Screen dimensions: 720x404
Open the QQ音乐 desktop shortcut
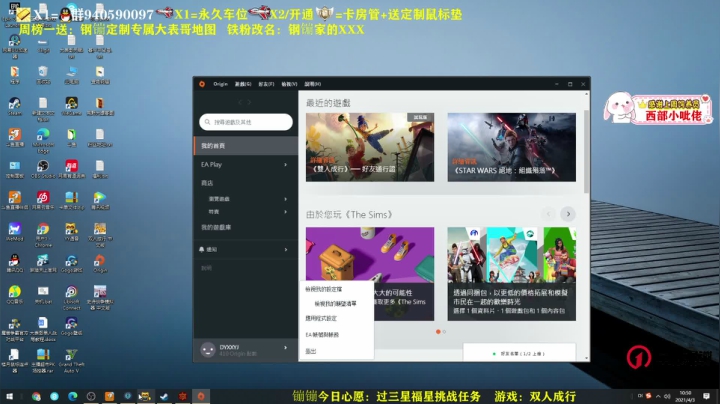[15, 295]
